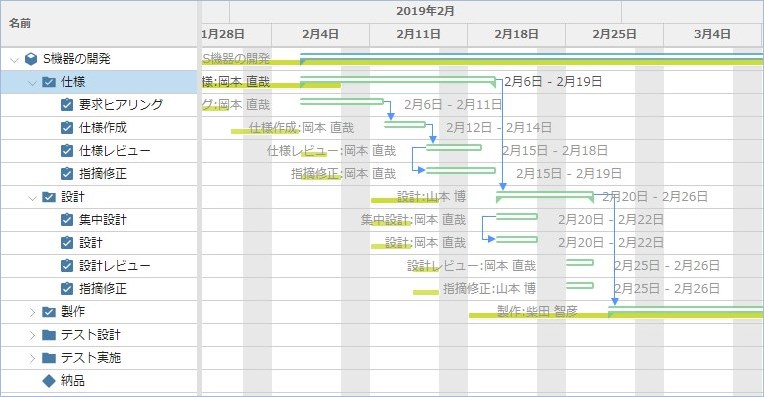Toggle the check icon for 要求ヒアリング
This screenshot has width=764, height=397.
click(x=67, y=105)
